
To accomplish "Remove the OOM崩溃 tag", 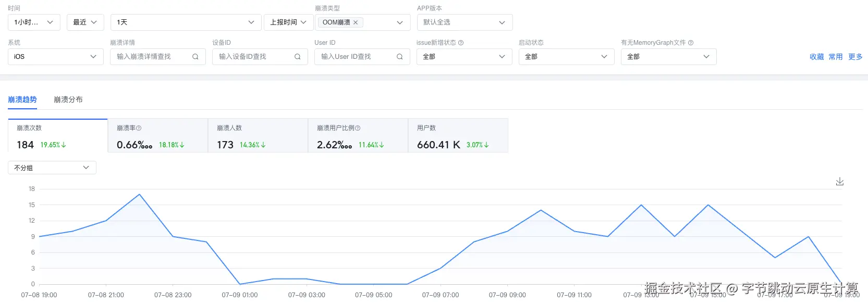I will (356, 22).
